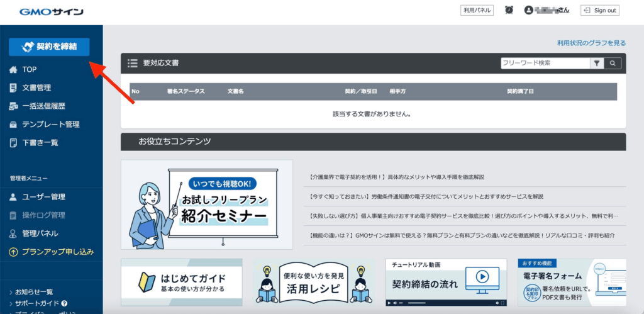644x314 pixels.
Task: Click the 文書名 column header
Action: pyautogui.click(x=235, y=92)
